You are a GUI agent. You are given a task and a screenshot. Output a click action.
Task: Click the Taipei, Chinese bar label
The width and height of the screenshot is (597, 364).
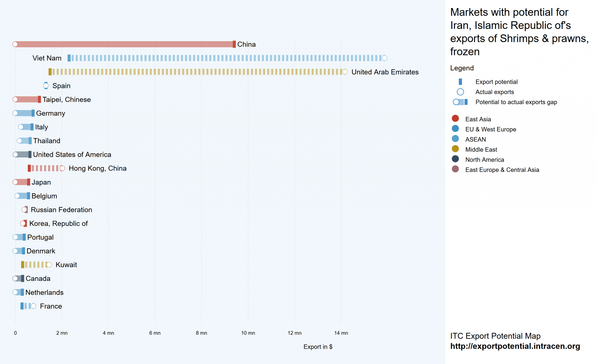67,100
